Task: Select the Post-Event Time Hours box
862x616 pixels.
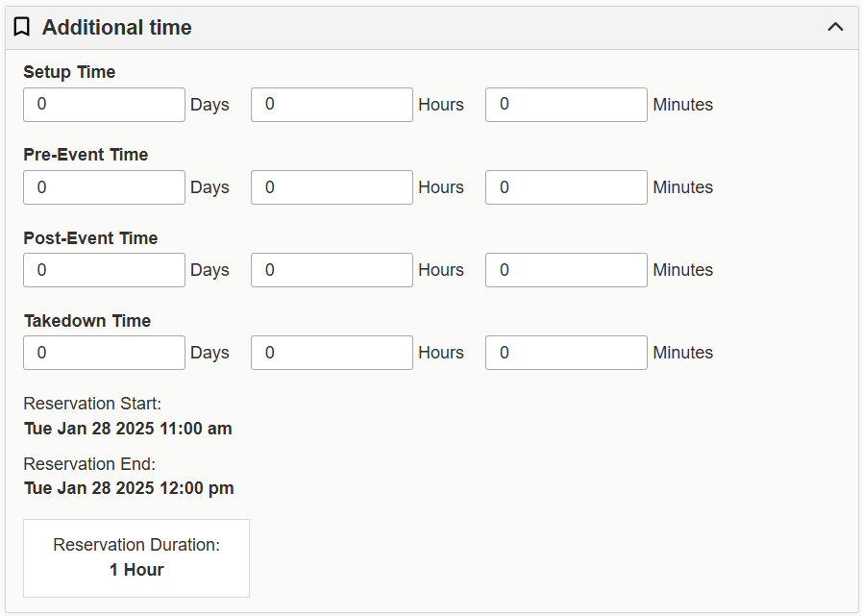Action: [x=332, y=270]
